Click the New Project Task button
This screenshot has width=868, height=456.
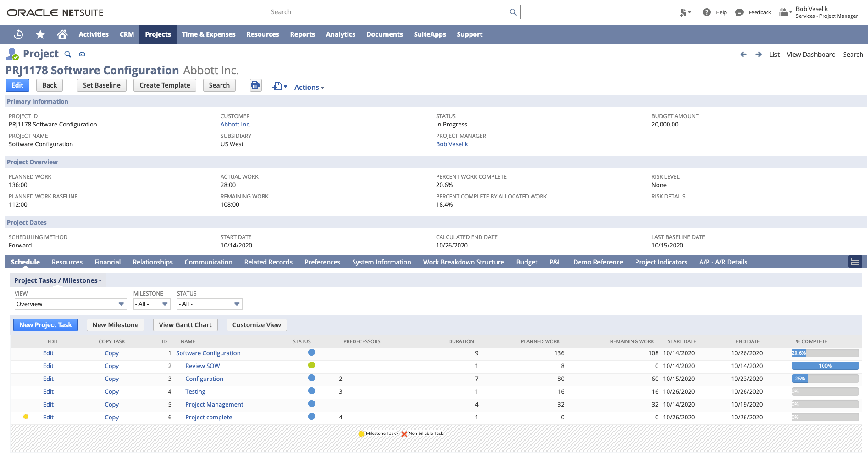click(45, 325)
